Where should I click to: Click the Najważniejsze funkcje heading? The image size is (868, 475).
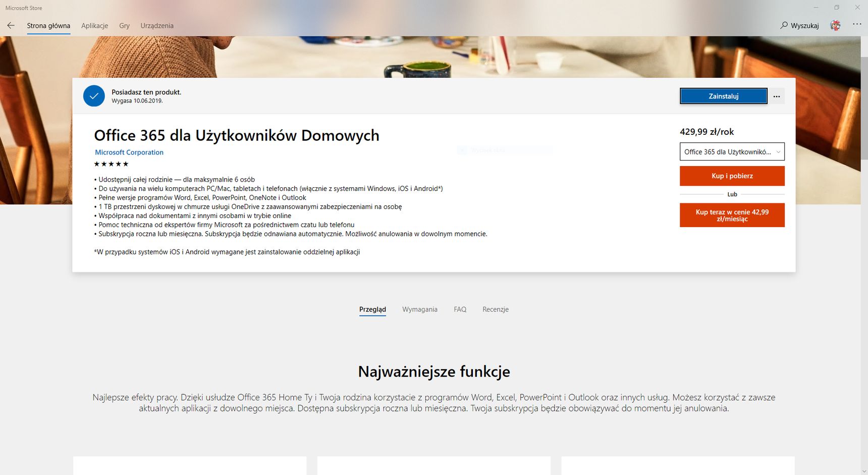pyautogui.click(x=434, y=372)
